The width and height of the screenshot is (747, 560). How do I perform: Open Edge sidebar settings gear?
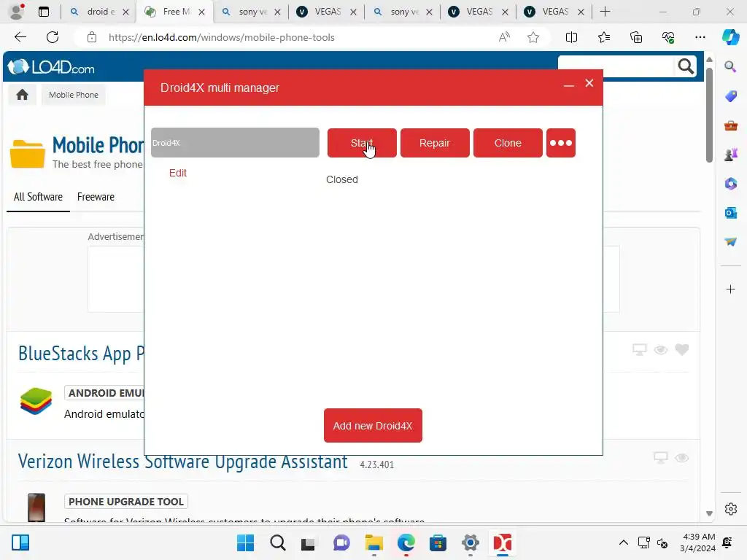point(730,508)
